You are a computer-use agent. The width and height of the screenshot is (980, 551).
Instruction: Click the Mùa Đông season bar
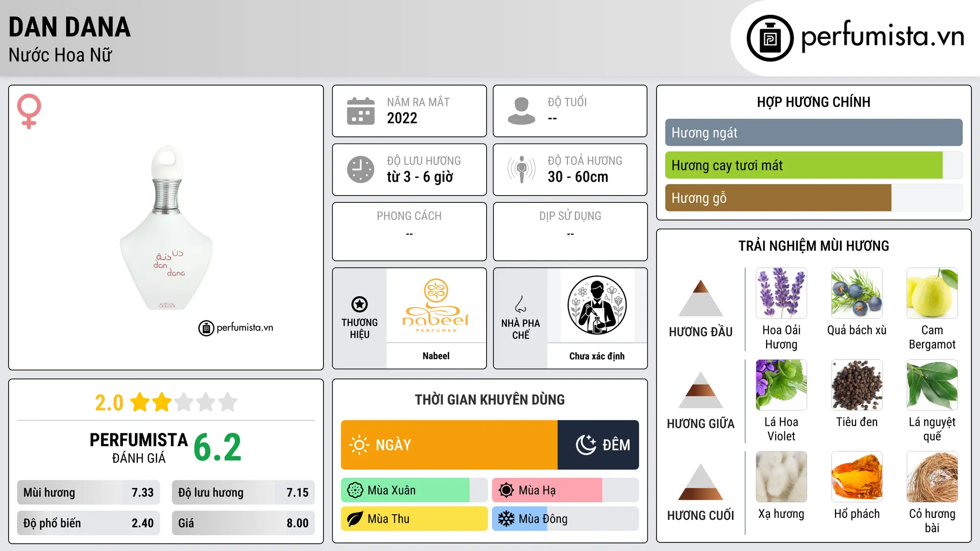565,519
